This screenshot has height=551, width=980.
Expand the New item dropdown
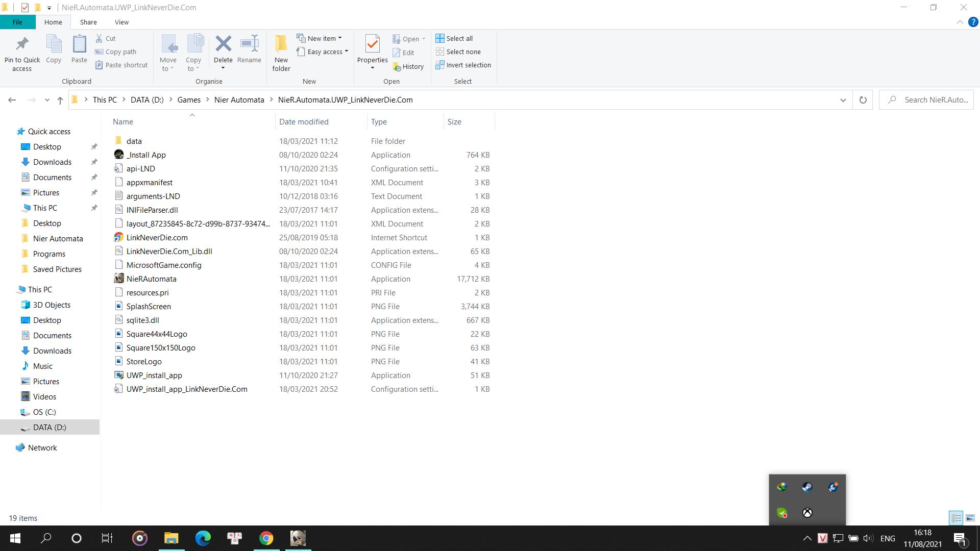320,38
